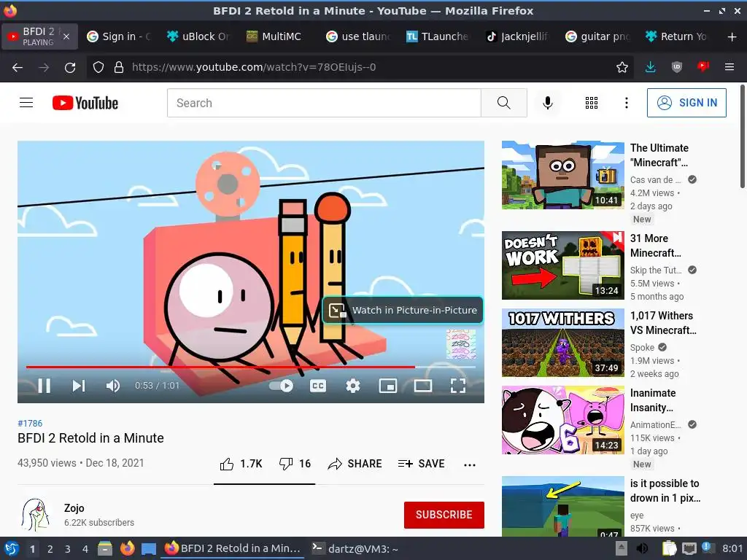The height and width of the screenshot is (560, 747).
Task: Click the search magnifier button
Action: [503, 103]
